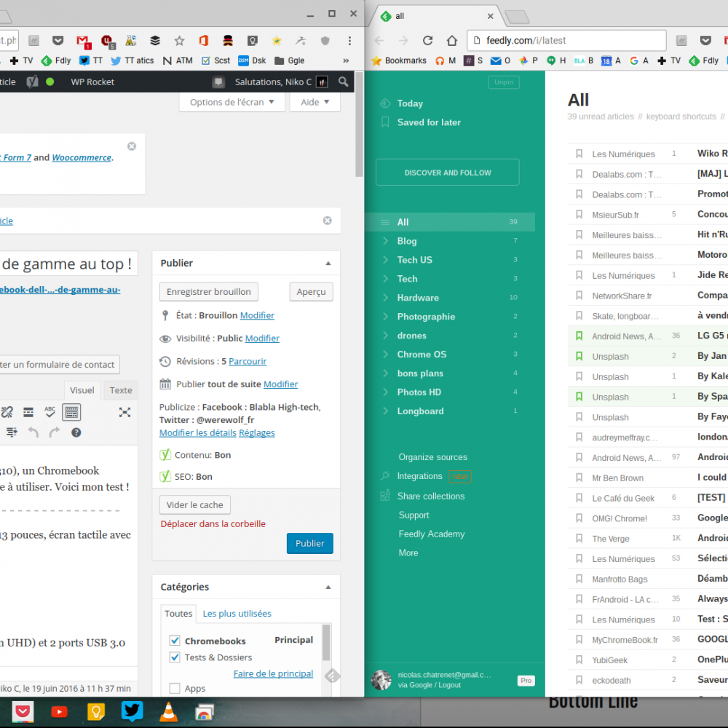Open the Aide dropdown

(314, 102)
